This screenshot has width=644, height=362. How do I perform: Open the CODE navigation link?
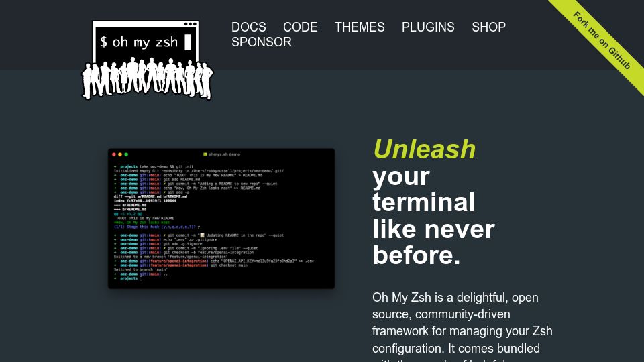click(x=301, y=27)
